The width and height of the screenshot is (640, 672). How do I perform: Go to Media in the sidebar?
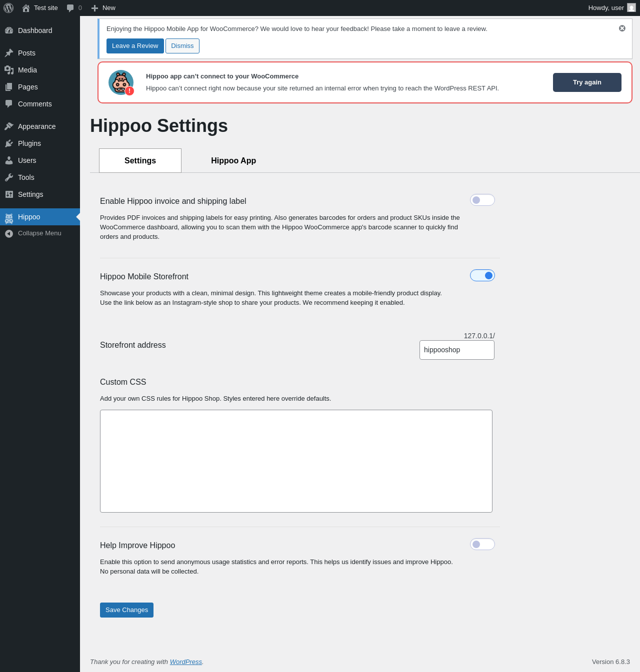(x=40, y=70)
